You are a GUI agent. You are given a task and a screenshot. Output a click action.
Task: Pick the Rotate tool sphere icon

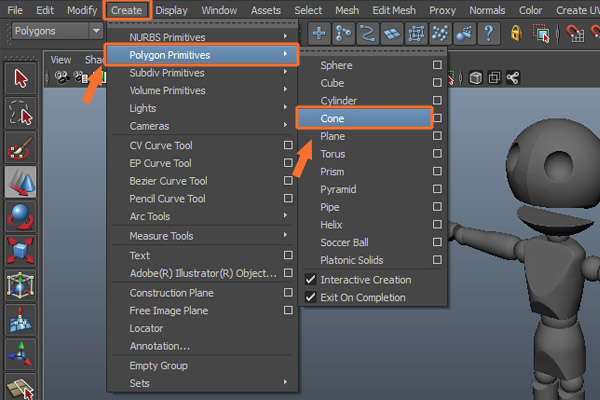coord(21,216)
